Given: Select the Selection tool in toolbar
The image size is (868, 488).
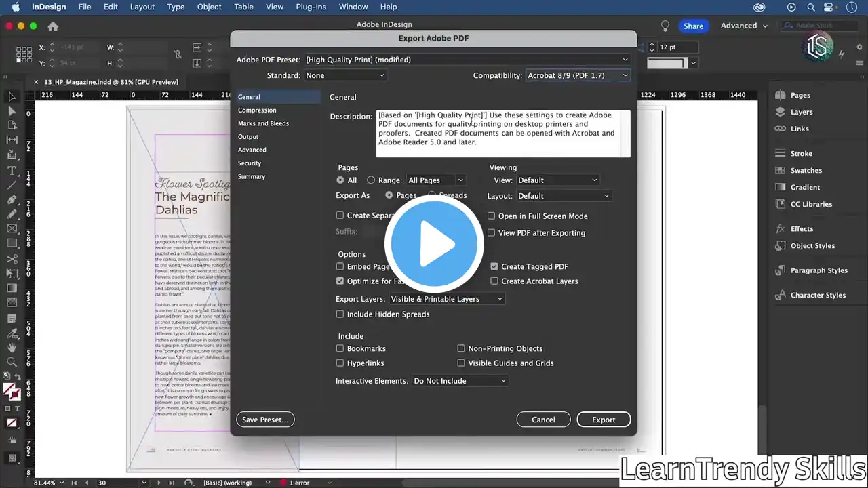Looking at the screenshot, I should pyautogui.click(x=12, y=96).
